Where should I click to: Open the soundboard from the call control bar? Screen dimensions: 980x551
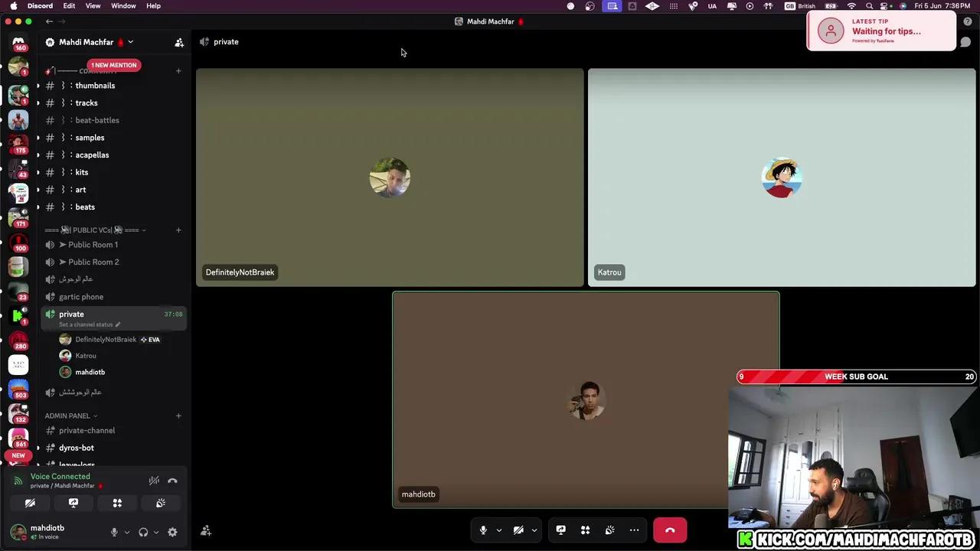click(609, 530)
